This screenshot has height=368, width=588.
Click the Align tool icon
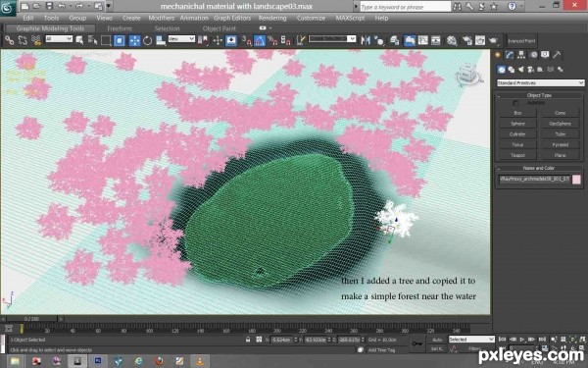pyautogui.click(x=379, y=40)
